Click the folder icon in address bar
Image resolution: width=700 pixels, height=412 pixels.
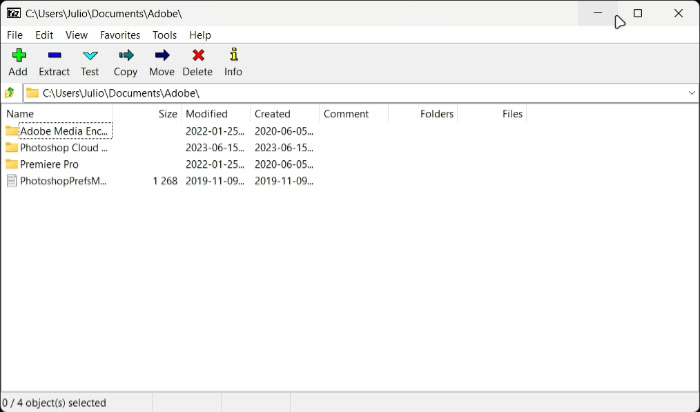pyautogui.click(x=32, y=93)
